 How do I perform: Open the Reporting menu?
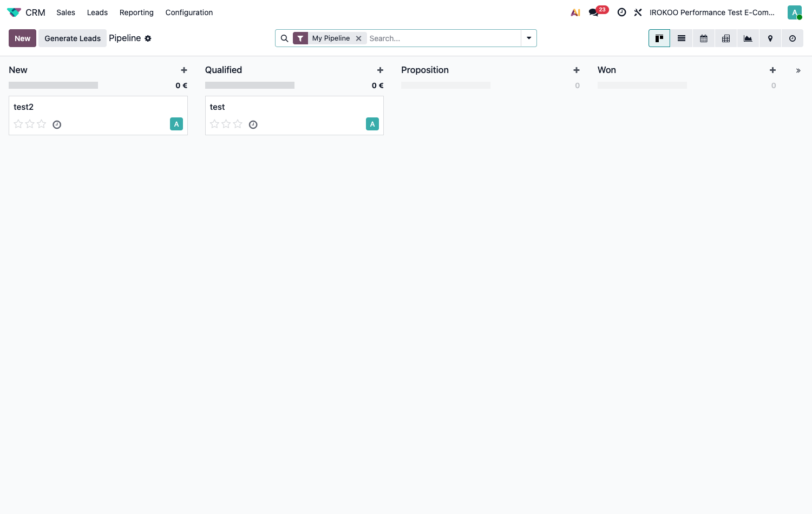click(136, 12)
